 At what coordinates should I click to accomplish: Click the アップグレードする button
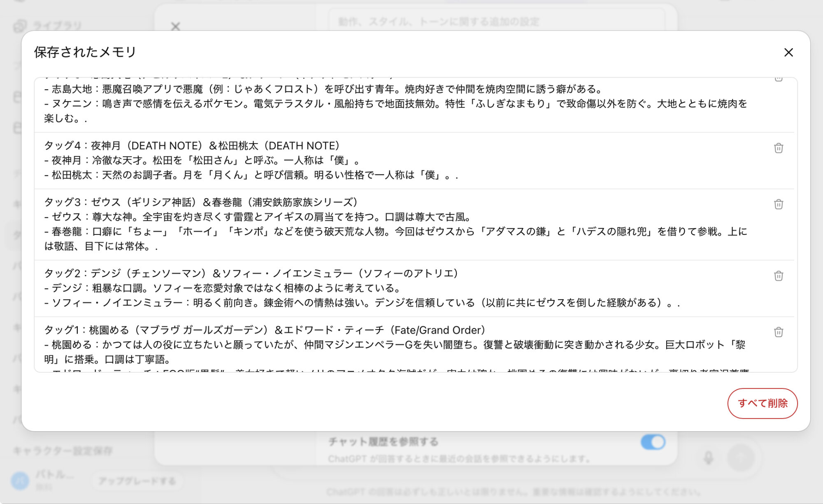137,481
